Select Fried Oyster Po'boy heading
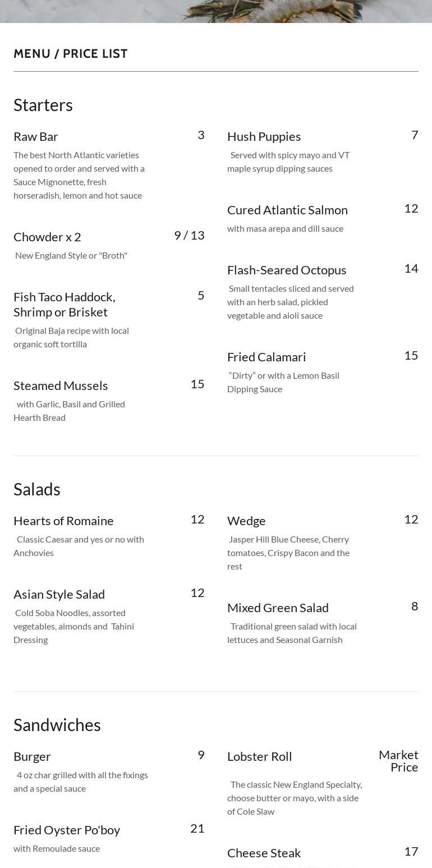 (x=67, y=830)
